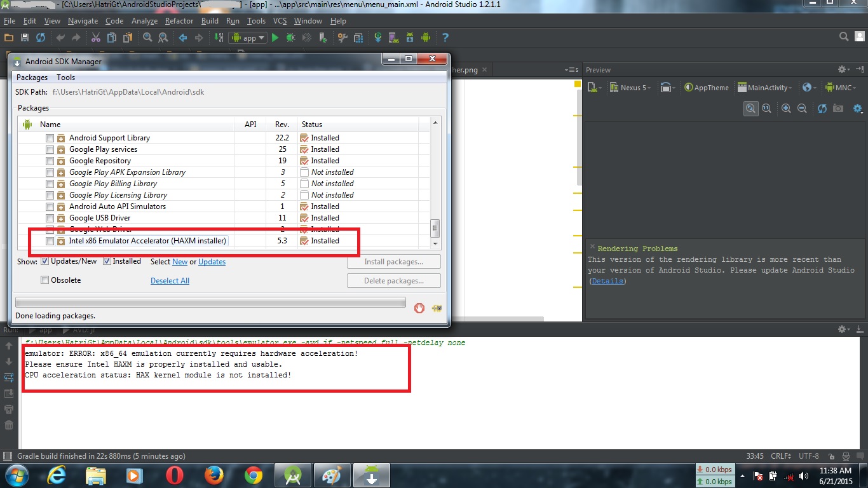Click the Open folder icon in main toolbar

pos(9,38)
